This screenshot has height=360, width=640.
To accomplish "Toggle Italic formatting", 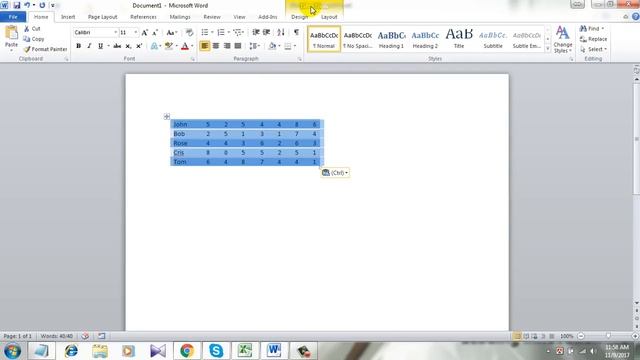I will pos(89,46).
